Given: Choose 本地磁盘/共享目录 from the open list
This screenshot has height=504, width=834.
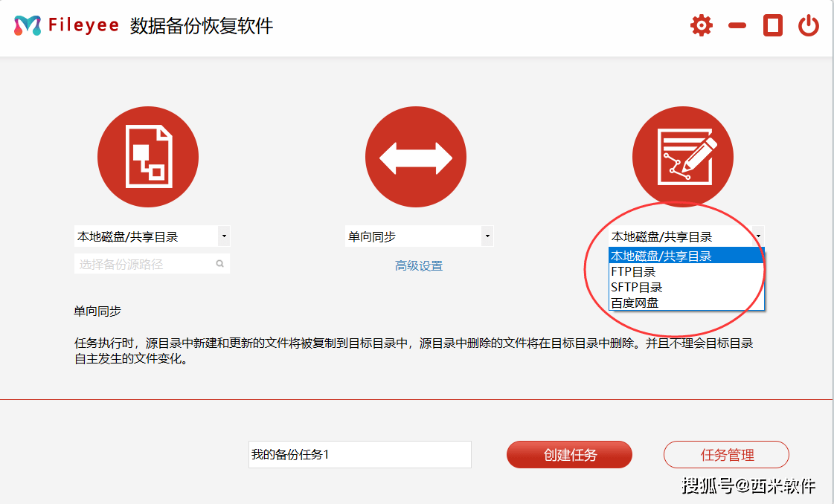Looking at the screenshot, I should pos(686,256).
